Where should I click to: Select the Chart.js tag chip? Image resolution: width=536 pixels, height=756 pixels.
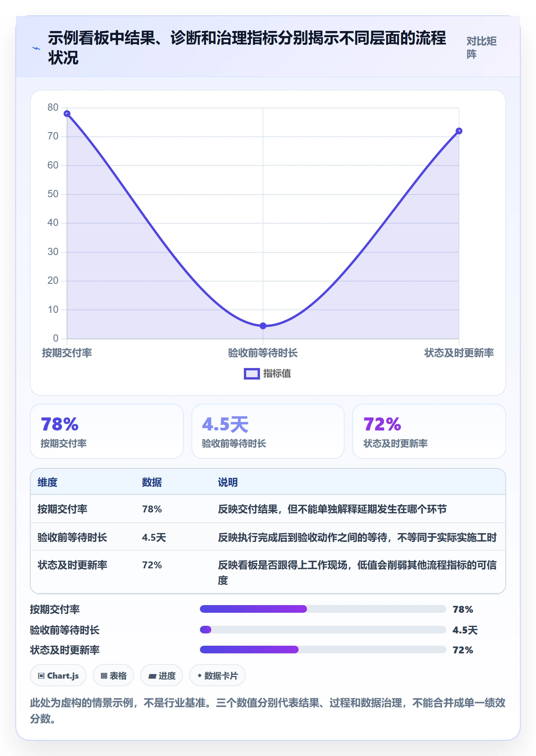58,676
